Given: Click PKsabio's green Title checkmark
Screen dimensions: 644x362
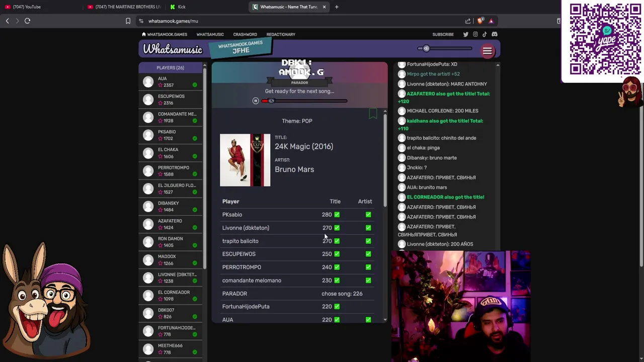Looking at the screenshot, I should 337,215.
